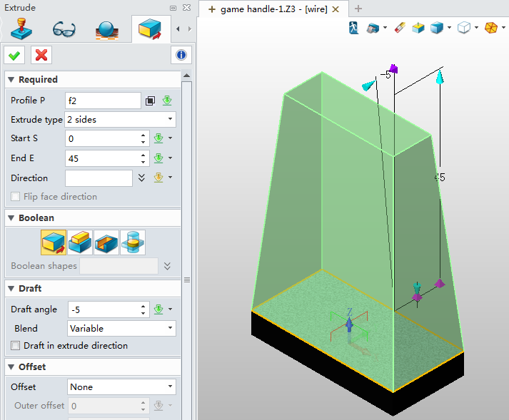Collapse the Draft section
This screenshot has height=420, width=509.
coord(11,288)
